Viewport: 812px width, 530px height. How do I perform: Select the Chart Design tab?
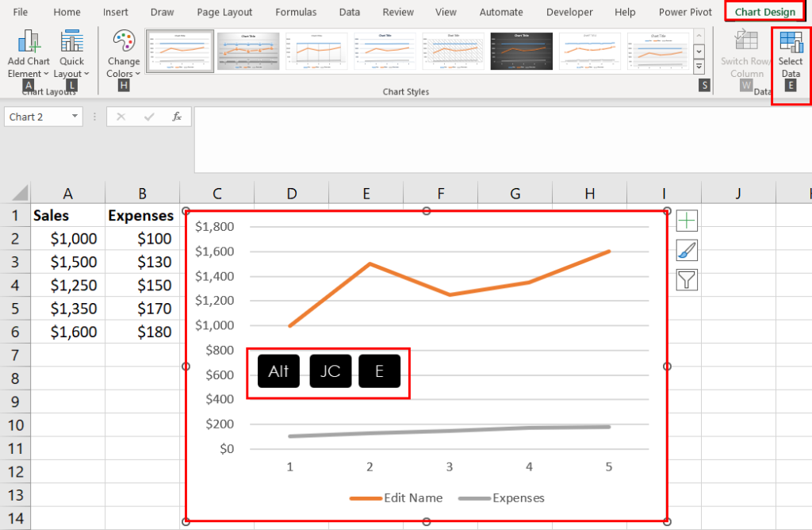tap(764, 12)
